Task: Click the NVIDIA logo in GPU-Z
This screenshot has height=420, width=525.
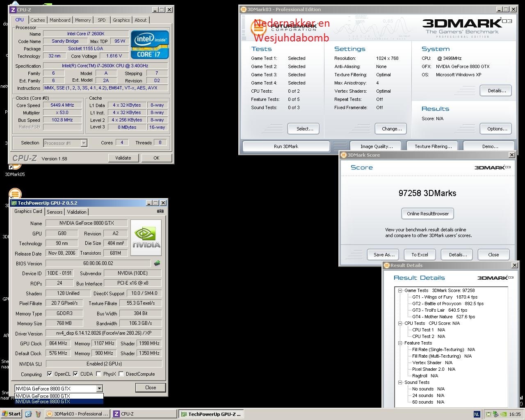Action: (x=146, y=237)
